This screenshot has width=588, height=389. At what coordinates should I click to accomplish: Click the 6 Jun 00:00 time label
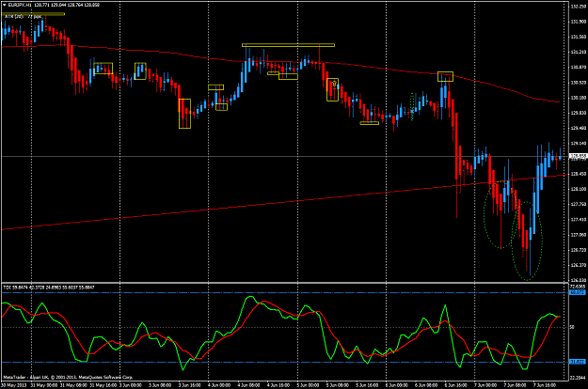pos(397,385)
